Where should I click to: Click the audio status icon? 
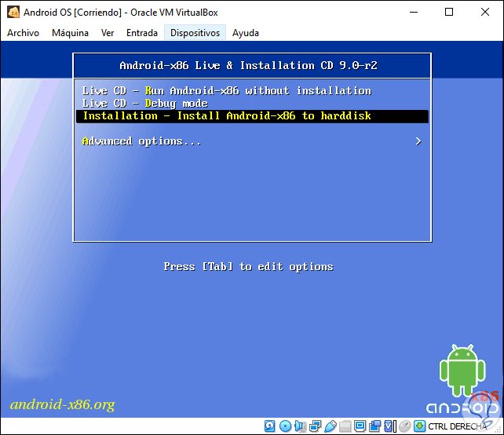[x=300, y=426]
